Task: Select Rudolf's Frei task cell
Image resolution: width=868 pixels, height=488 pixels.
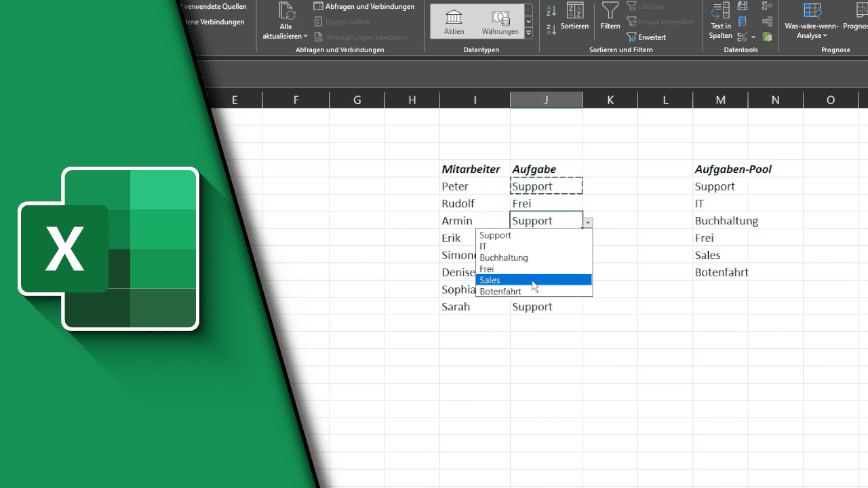Action: tap(546, 203)
